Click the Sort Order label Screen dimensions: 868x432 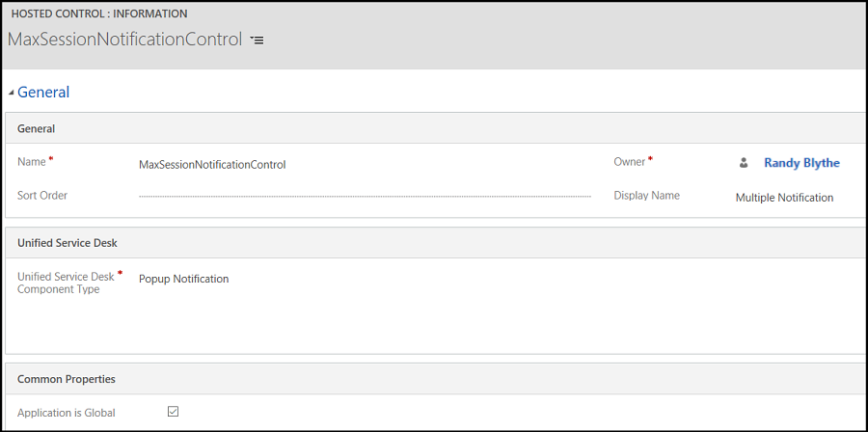[42, 195]
